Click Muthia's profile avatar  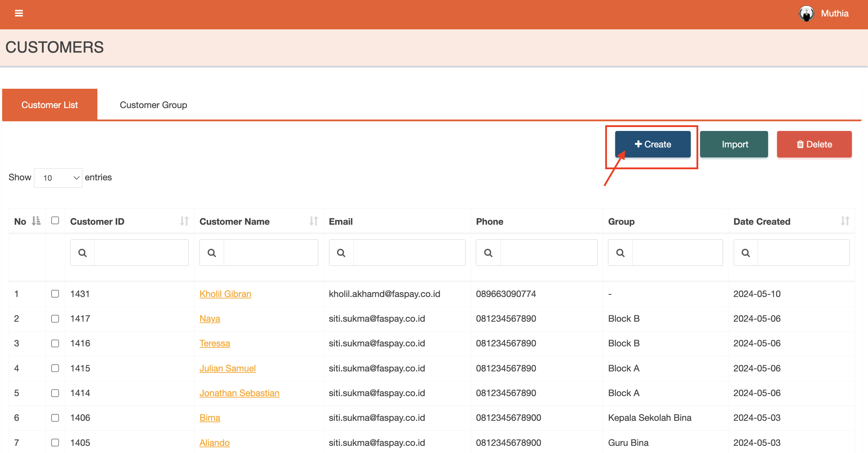coord(806,14)
